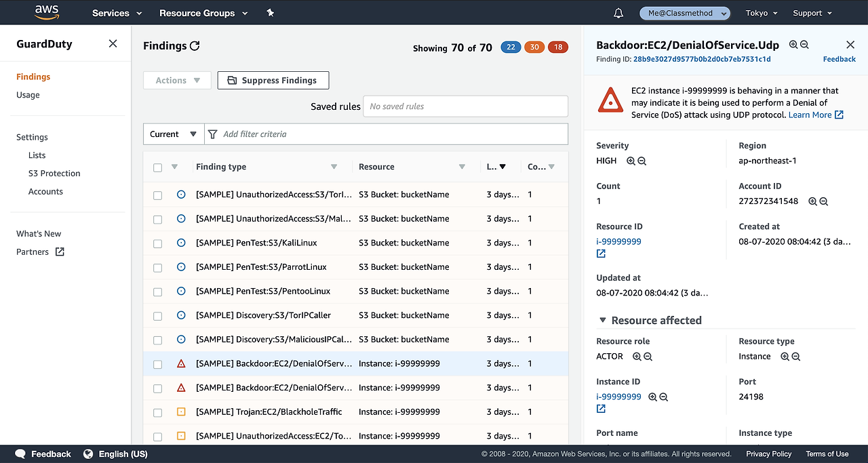The width and height of the screenshot is (868, 463).
Task: Open the notifications bell
Action: click(x=618, y=13)
